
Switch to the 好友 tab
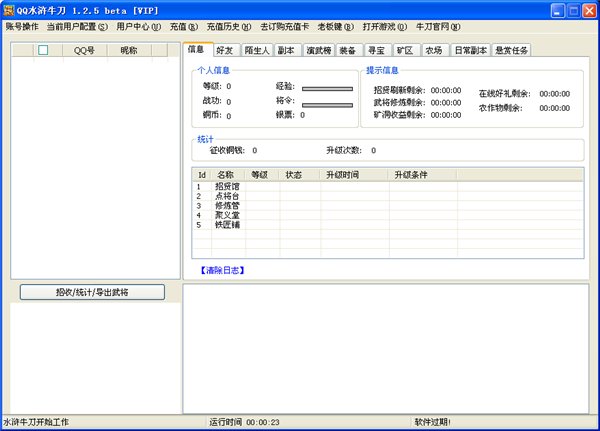click(x=224, y=49)
